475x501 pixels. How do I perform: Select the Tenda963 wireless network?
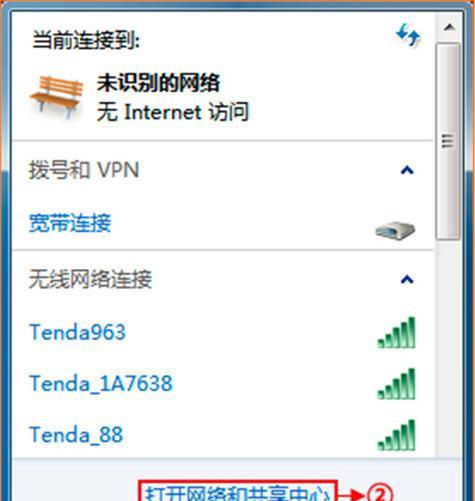click(222, 332)
